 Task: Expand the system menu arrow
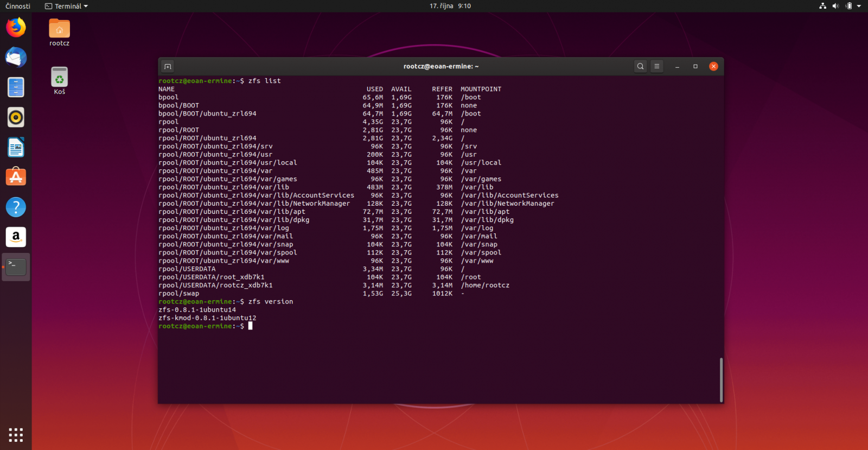[859, 6]
